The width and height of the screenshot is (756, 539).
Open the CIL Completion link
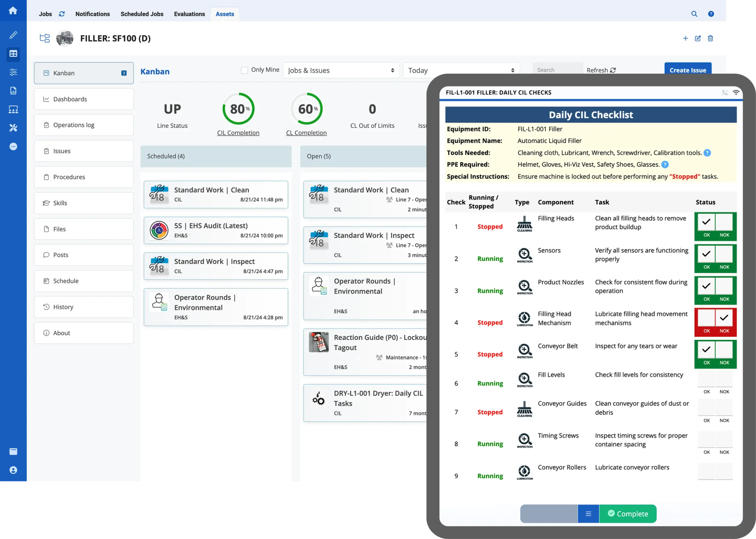[238, 133]
